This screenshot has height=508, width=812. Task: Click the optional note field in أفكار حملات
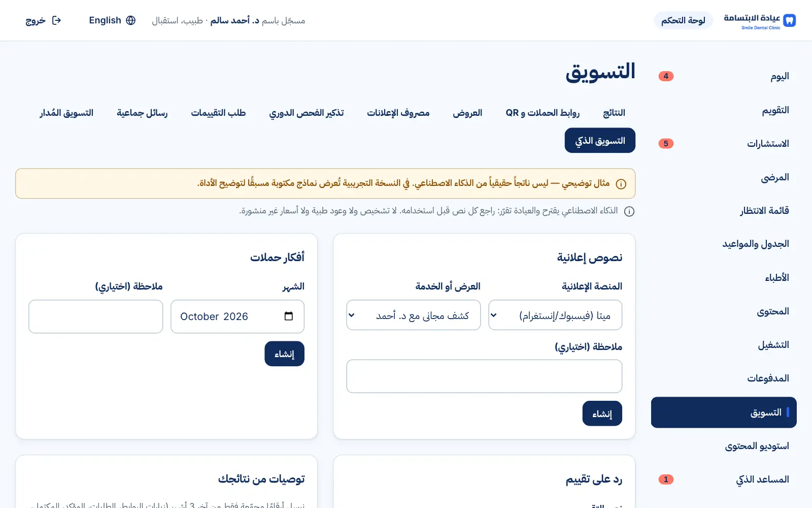[96, 316]
